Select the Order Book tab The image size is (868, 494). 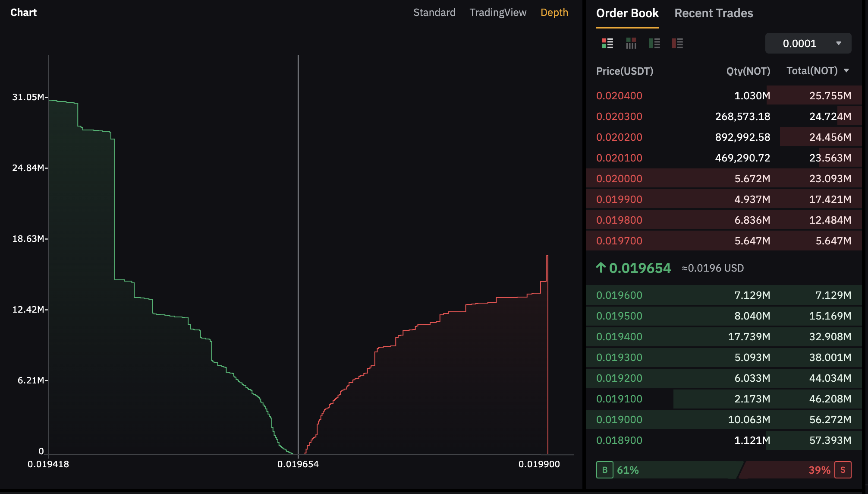click(x=627, y=13)
